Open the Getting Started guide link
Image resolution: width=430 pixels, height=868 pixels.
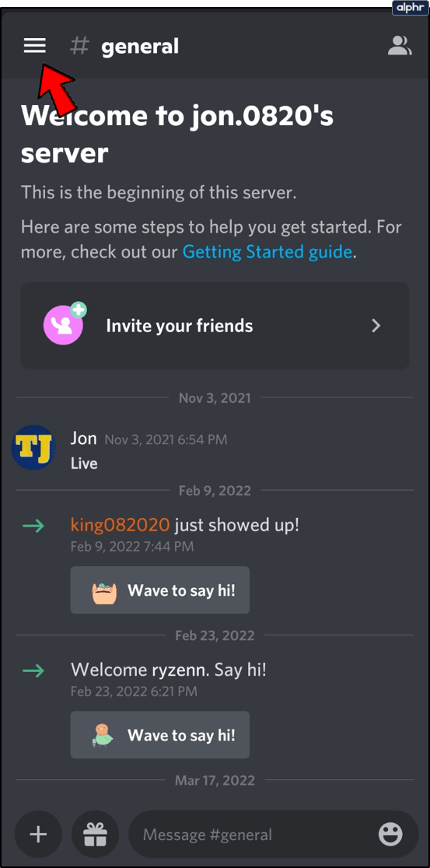267,252
